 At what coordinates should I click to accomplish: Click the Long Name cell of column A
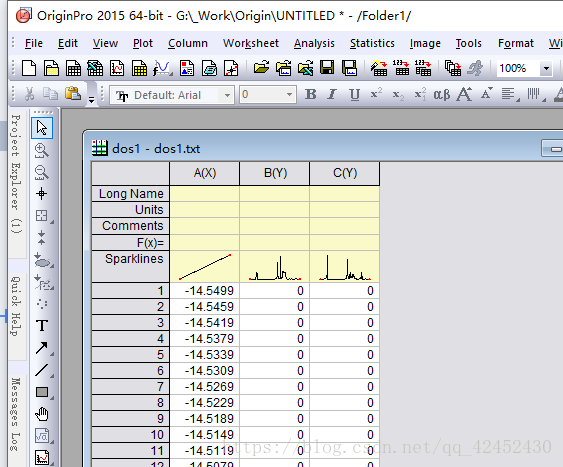click(205, 193)
